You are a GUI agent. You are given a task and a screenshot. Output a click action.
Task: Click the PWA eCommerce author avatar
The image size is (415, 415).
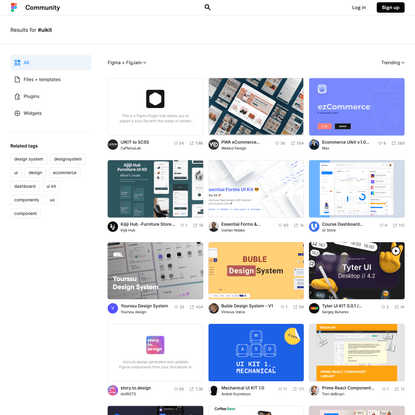point(214,145)
